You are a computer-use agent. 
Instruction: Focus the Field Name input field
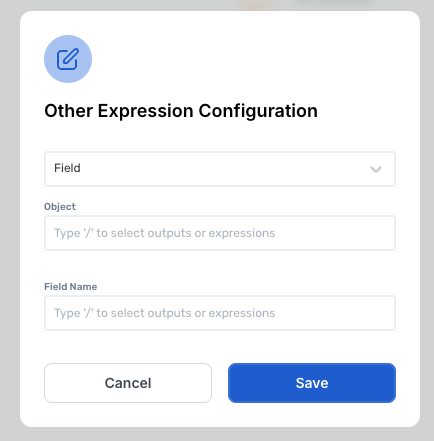(220, 313)
